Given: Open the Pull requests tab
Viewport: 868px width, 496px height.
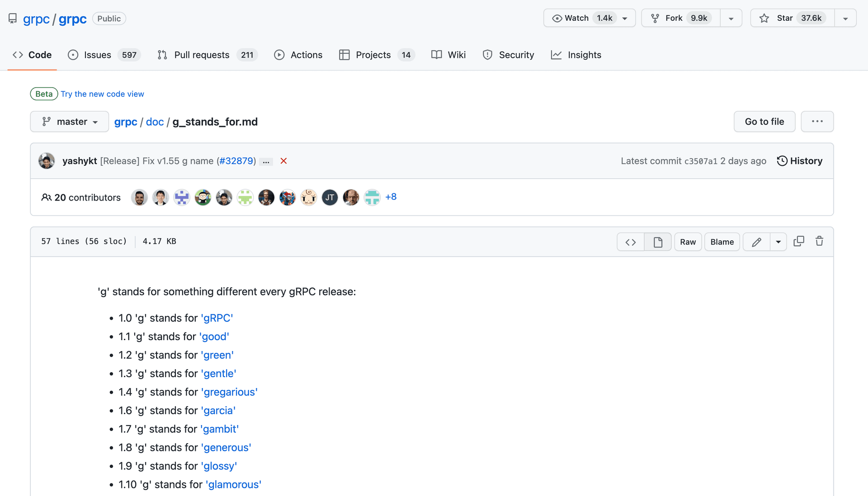Looking at the screenshot, I should tap(201, 54).
